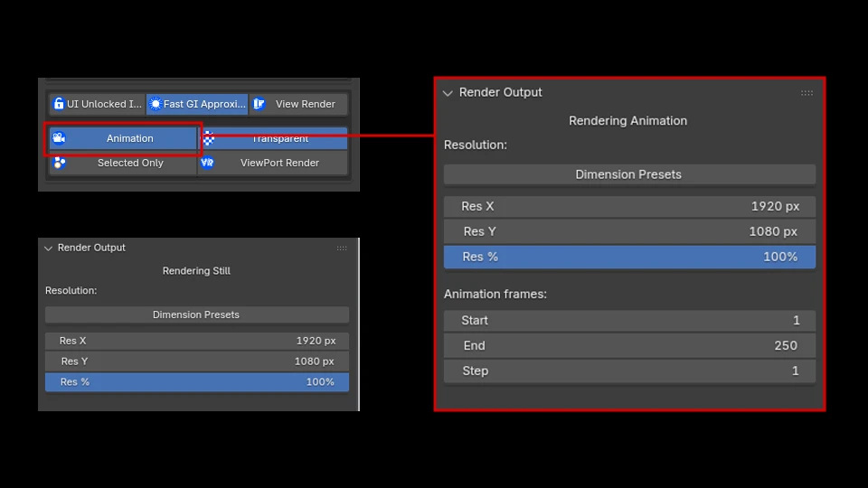Click the 'Rendering Animation' label
Viewport: 868px width, 488px height.
627,120
